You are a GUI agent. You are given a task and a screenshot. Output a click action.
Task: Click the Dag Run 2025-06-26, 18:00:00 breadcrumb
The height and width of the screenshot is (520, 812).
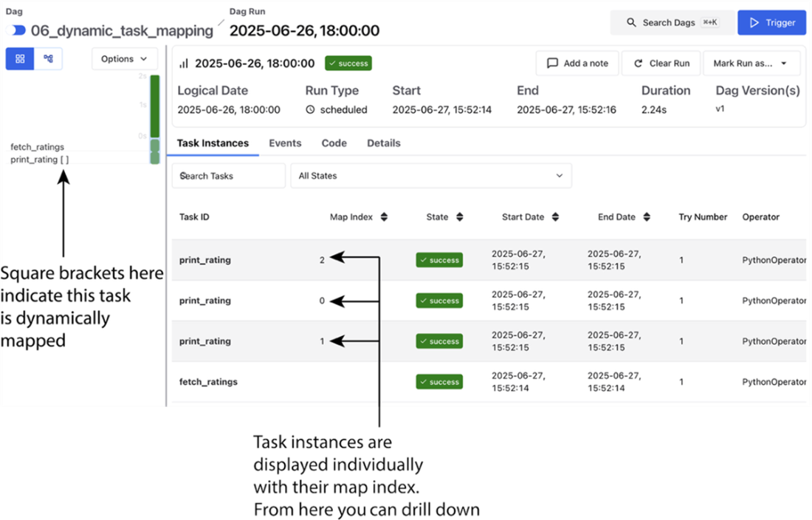pos(304,30)
